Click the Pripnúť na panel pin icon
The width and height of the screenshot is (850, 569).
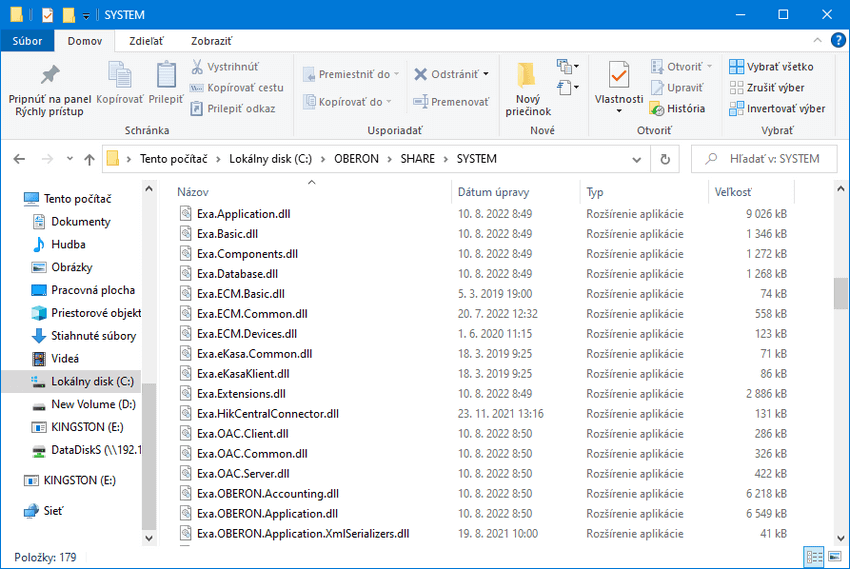(x=49, y=76)
